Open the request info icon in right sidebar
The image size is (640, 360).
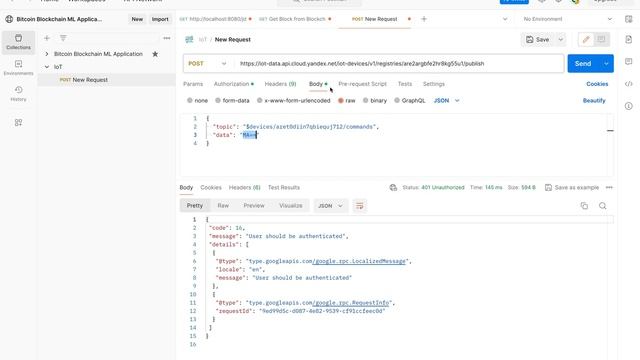[629, 106]
